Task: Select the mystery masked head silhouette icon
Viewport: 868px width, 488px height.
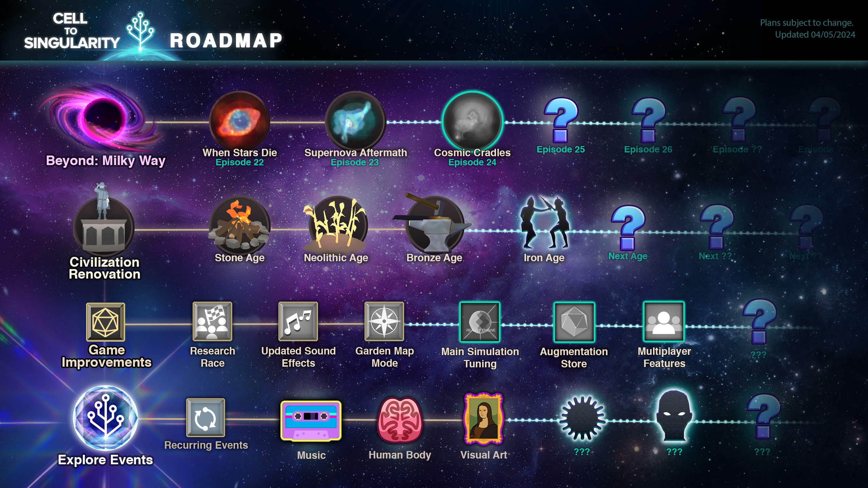Action: coord(674,416)
